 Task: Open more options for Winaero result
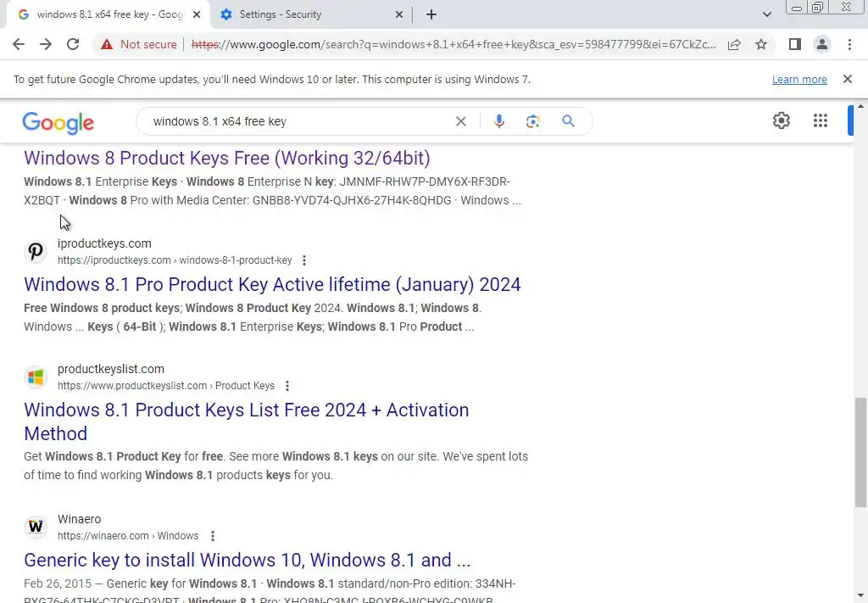(213, 536)
